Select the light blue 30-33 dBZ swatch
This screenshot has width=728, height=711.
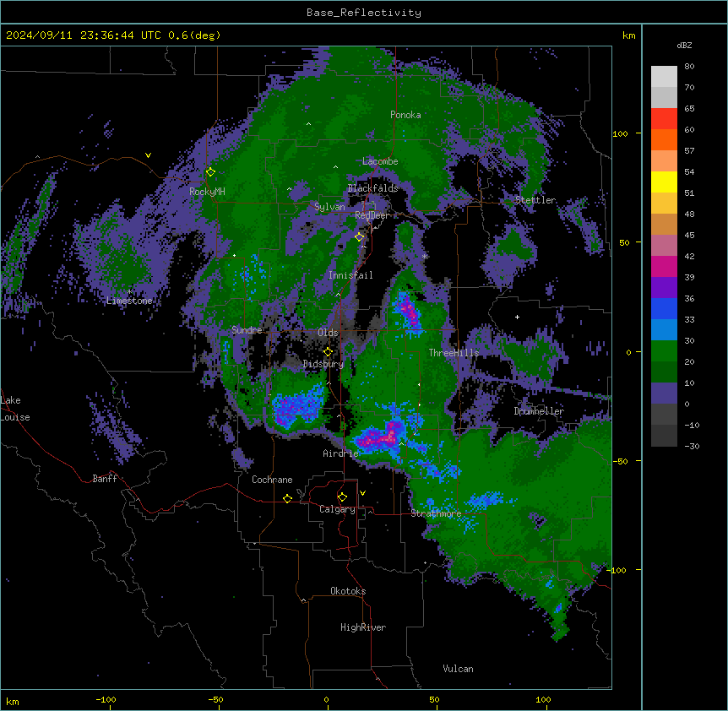(x=664, y=330)
